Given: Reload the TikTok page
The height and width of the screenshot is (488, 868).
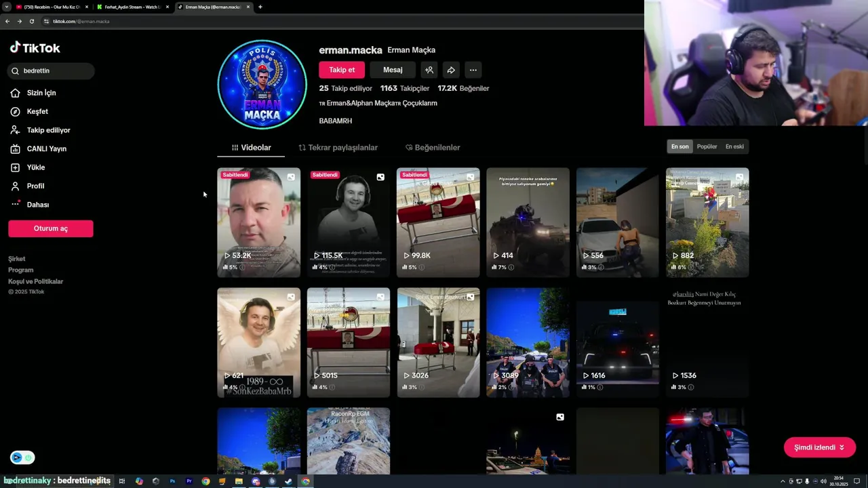Looking at the screenshot, I should [x=31, y=21].
